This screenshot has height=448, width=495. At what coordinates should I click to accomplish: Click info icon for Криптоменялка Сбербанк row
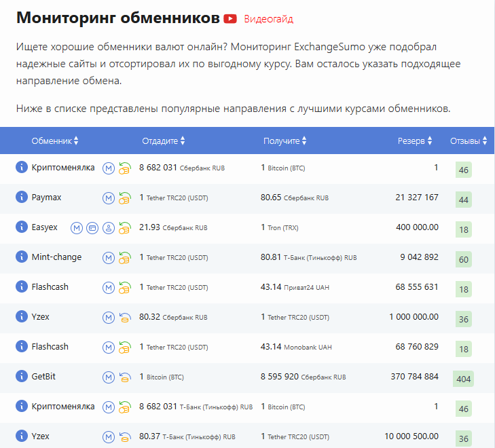pyautogui.click(x=22, y=167)
